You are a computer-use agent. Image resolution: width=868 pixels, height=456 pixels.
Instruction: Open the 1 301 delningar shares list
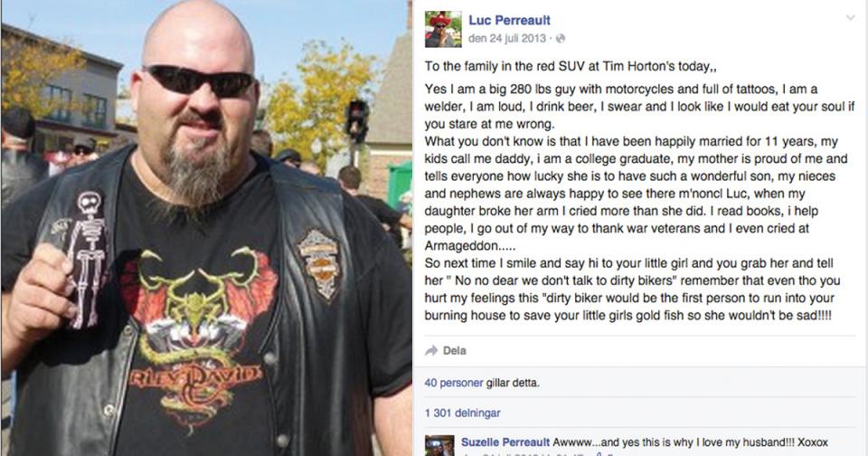click(462, 413)
